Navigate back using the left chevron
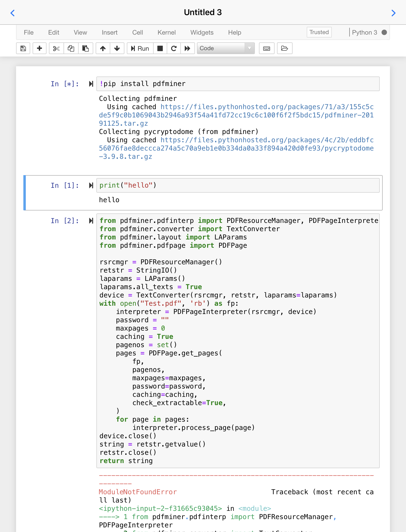Image resolution: width=406 pixels, height=532 pixels. pos(13,13)
